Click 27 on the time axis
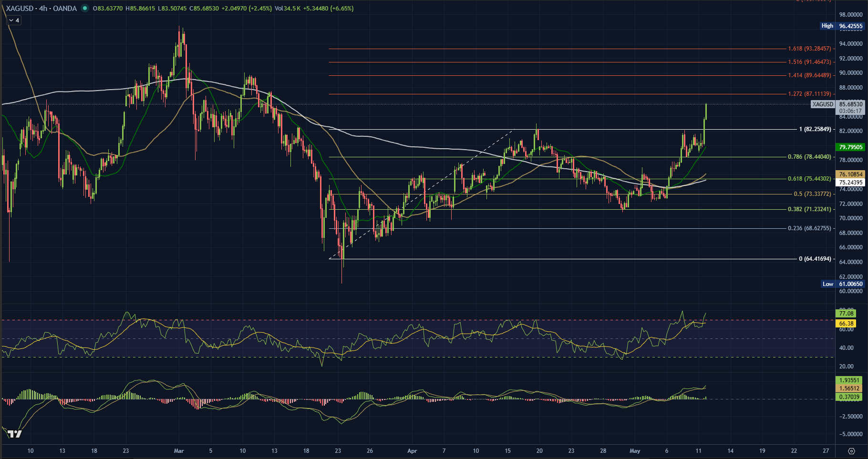This screenshot has height=459, width=868. tap(826, 450)
